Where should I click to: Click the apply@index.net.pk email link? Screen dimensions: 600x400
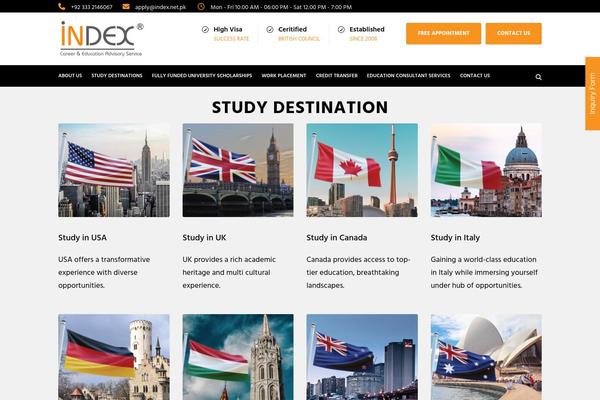[160, 7]
